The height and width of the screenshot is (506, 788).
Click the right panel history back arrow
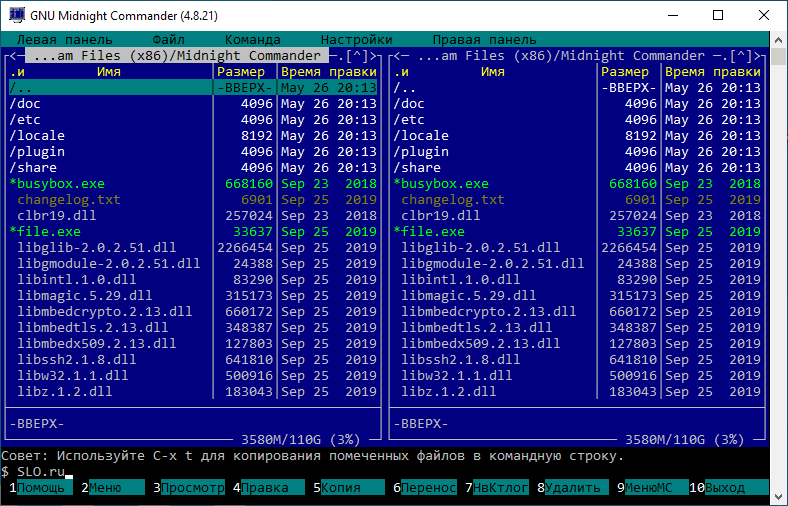[397, 56]
